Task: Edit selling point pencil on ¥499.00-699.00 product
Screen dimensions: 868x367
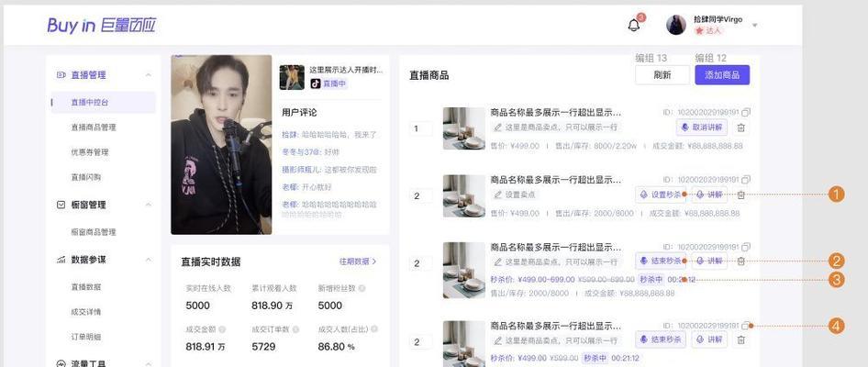Action: [x=497, y=261]
